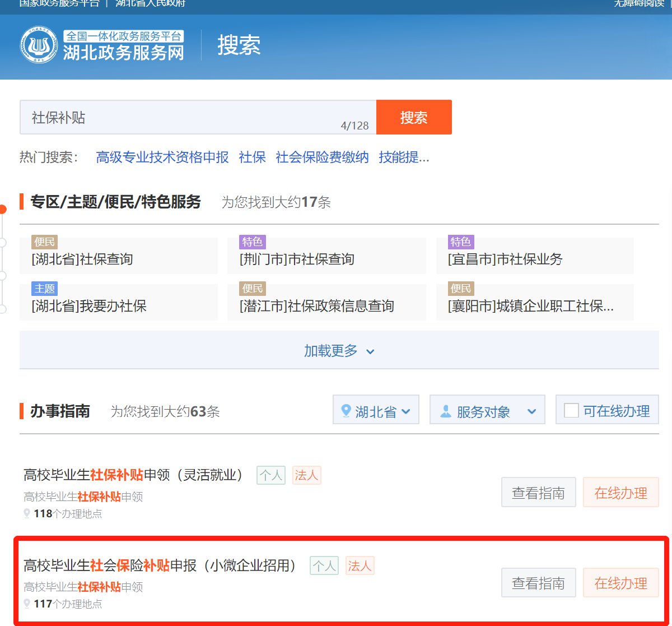Screen dimensions: 672x626
Task: Click the Hubei government service logo emblem
Action: coord(39,45)
